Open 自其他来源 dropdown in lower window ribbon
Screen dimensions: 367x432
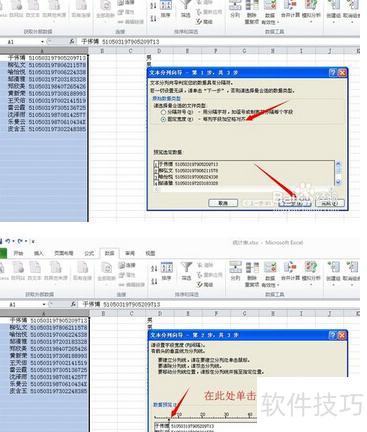click(x=55, y=273)
